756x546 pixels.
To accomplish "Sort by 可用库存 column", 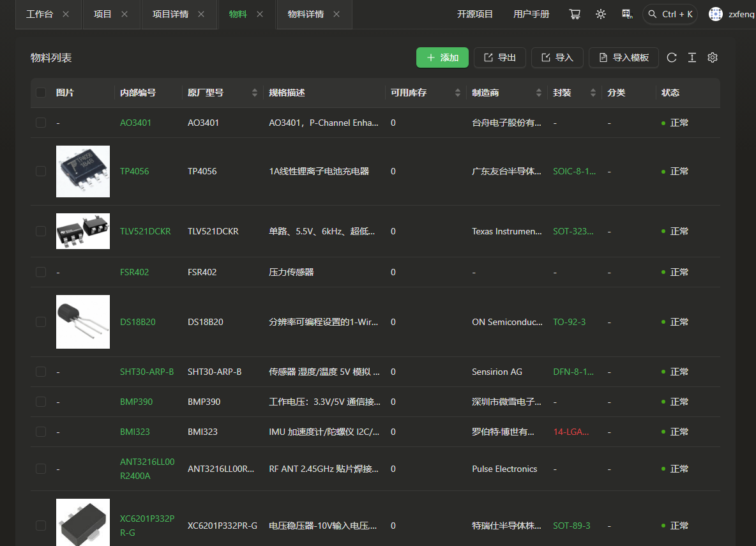I will [457, 93].
